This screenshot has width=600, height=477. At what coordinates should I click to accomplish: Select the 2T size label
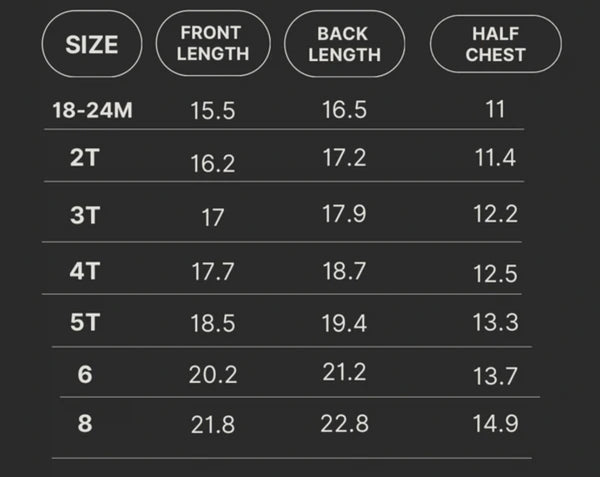coord(85,157)
